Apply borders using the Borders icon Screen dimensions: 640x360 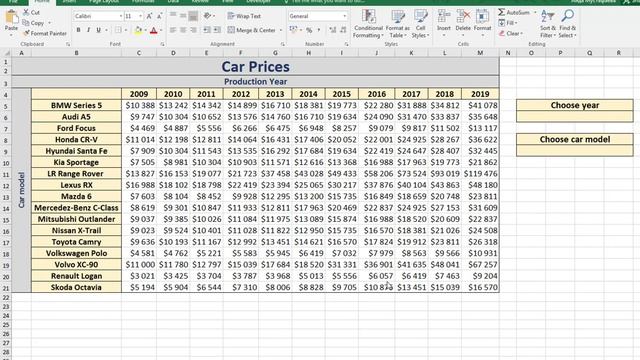point(118,30)
